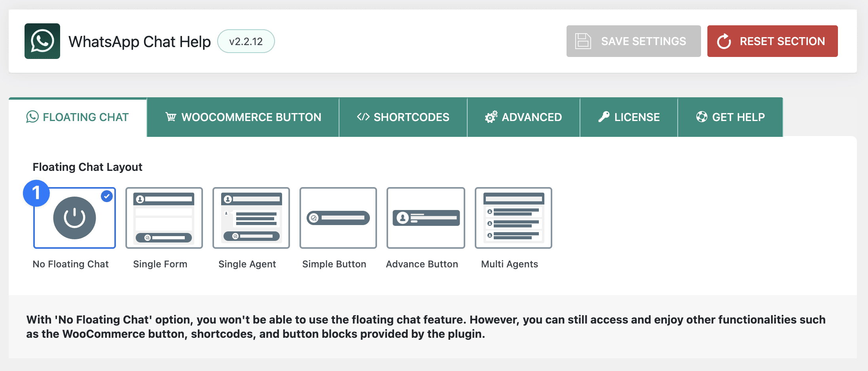Screen dimensions: 868x371
Task: Choose the Single Agent layout thumbnail
Action: tap(251, 218)
